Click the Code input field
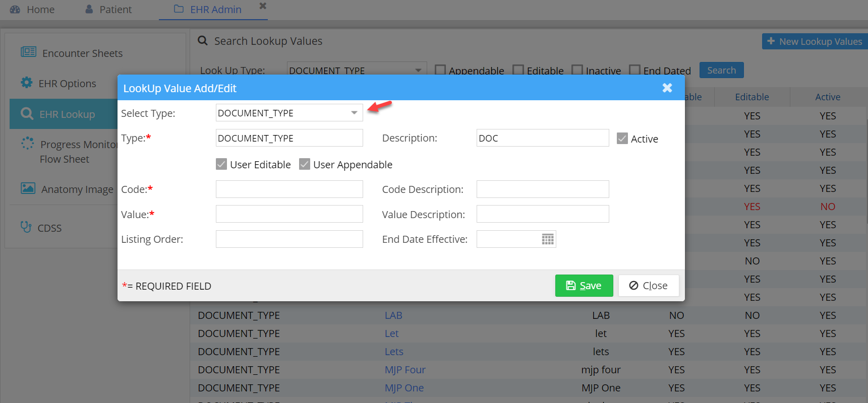Image resolution: width=868 pixels, height=403 pixels. coord(289,189)
